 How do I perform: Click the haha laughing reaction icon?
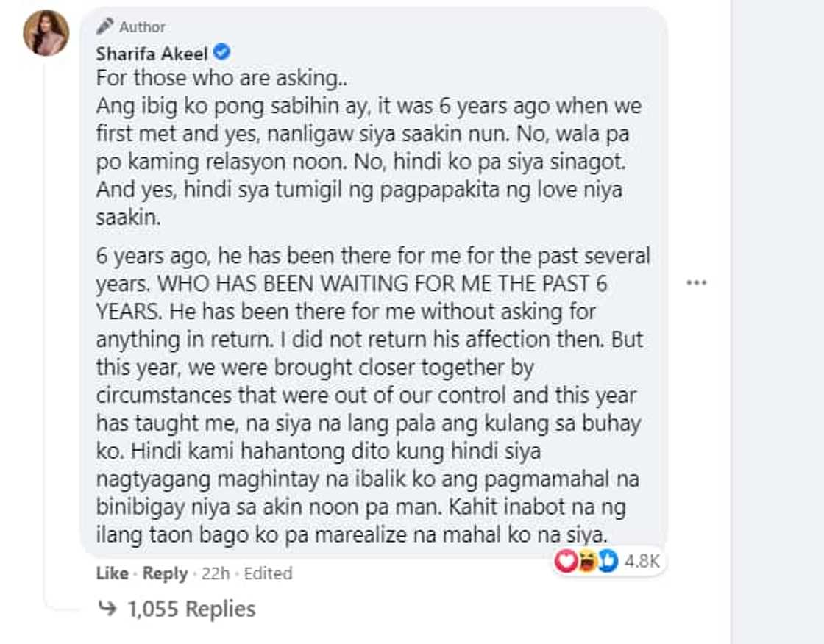tap(586, 562)
